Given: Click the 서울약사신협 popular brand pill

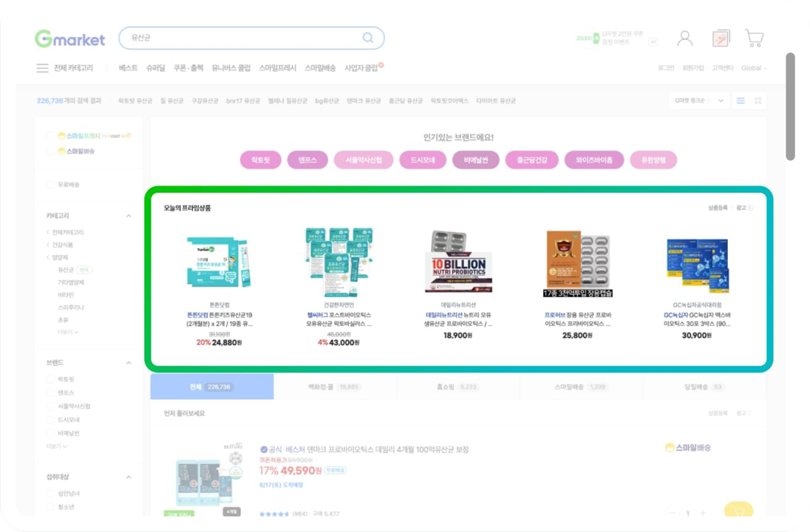Looking at the screenshot, I should pos(364,160).
